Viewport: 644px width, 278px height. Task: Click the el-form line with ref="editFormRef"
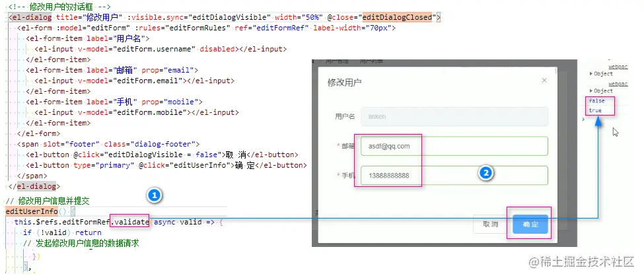pos(206,28)
